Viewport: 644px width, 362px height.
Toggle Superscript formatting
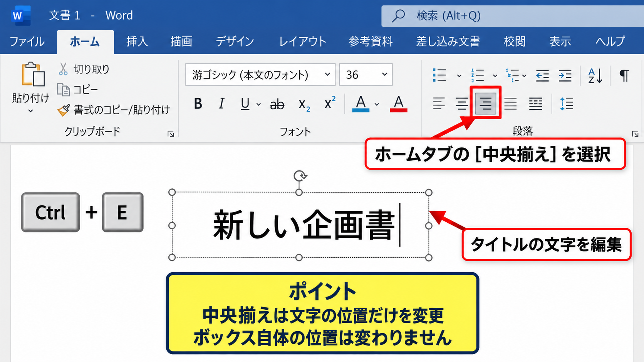pyautogui.click(x=330, y=103)
